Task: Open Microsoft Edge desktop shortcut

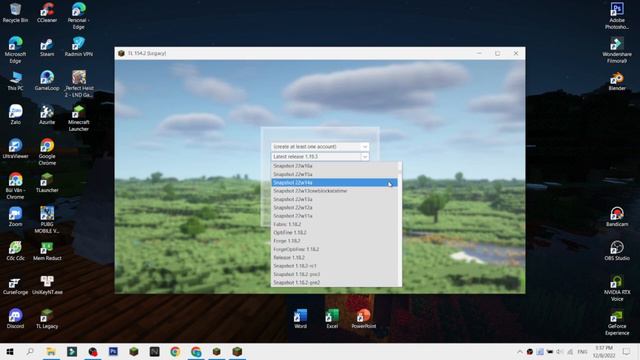Action: tap(15, 50)
